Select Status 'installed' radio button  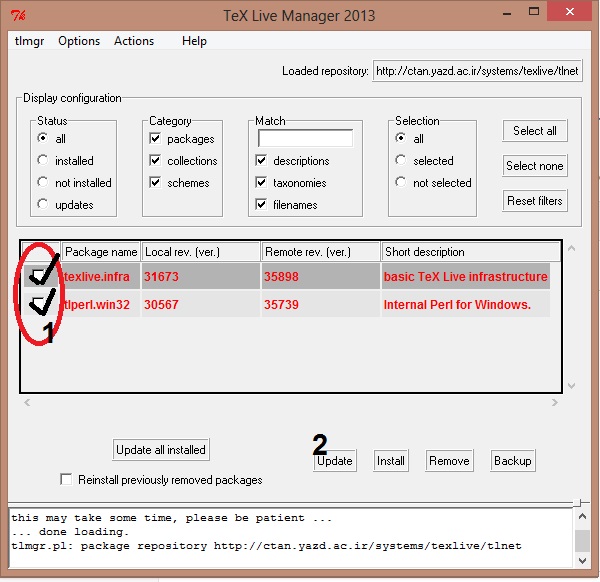[43, 160]
